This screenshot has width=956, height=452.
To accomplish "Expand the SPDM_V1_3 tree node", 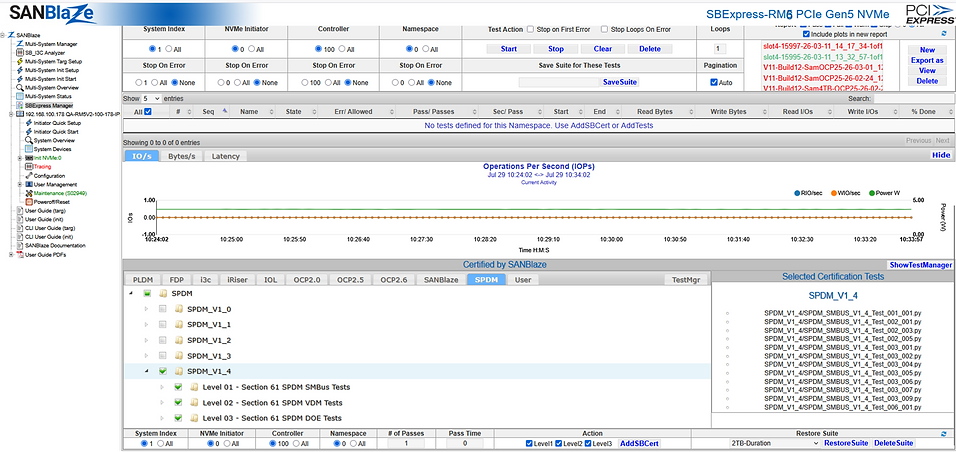I will (x=146, y=356).
